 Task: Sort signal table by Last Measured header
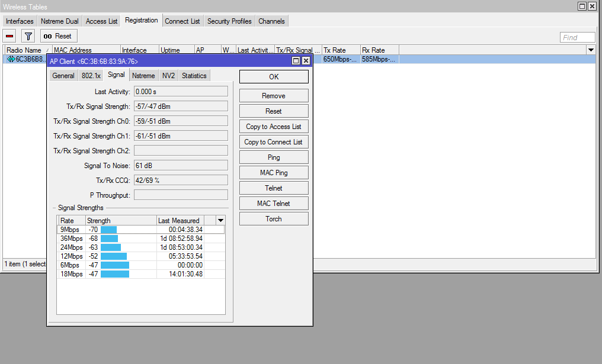181,221
